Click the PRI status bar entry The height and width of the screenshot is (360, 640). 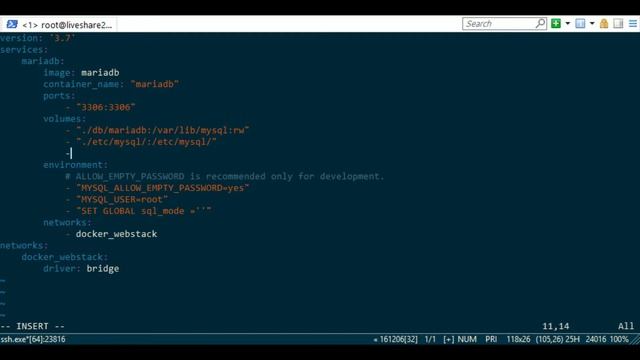pyautogui.click(x=491, y=339)
